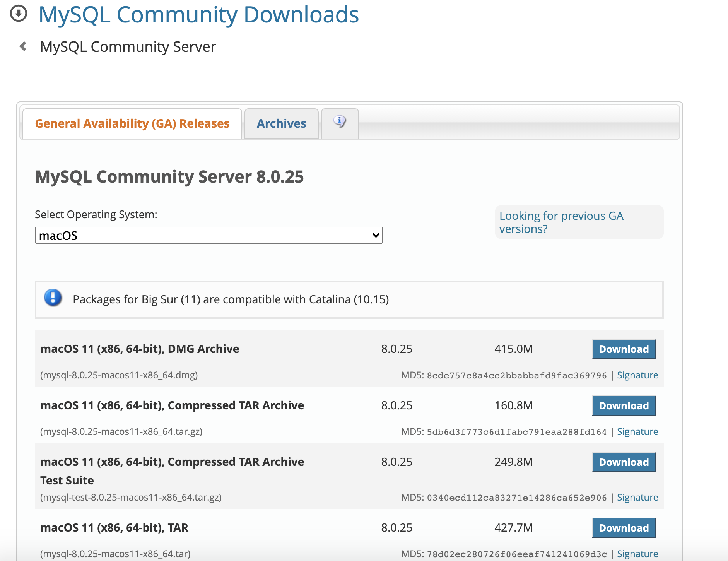Open Signature link for mysql-test tar.gz
This screenshot has width=728, height=561.
pyautogui.click(x=637, y=497)
